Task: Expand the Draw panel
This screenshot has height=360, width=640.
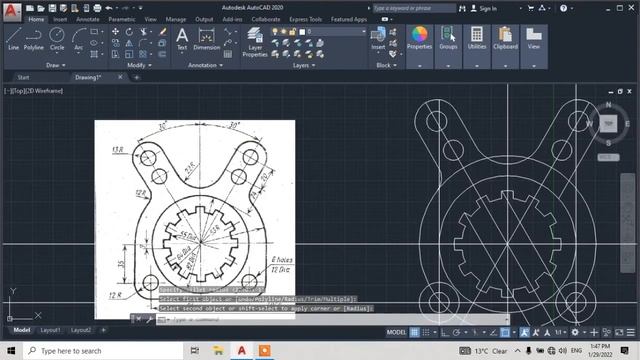Action: coord(56,65)
